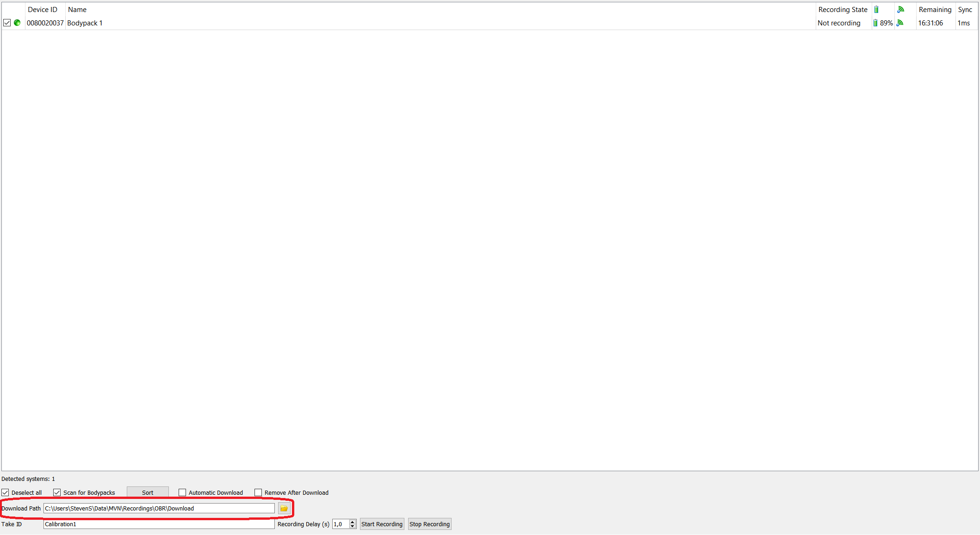Toggle the Deselect all checkbox
980x535 pixels.
6,493
